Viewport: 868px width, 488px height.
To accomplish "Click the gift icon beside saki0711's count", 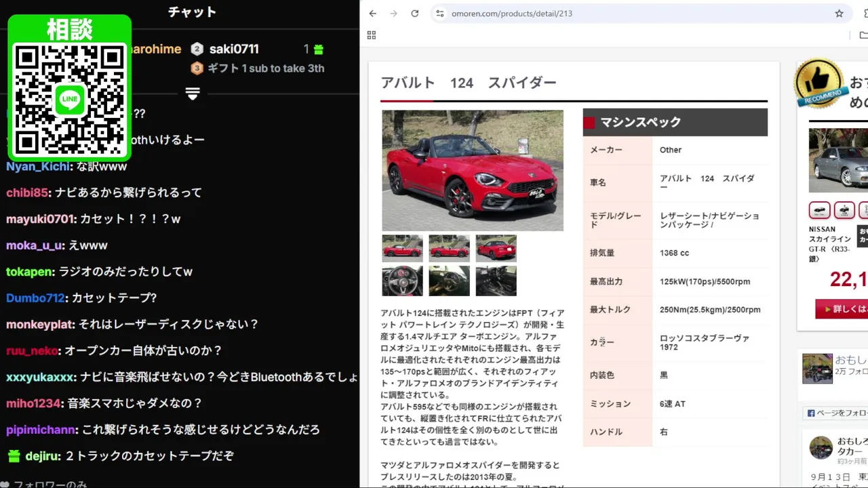I will coord(319,49).
